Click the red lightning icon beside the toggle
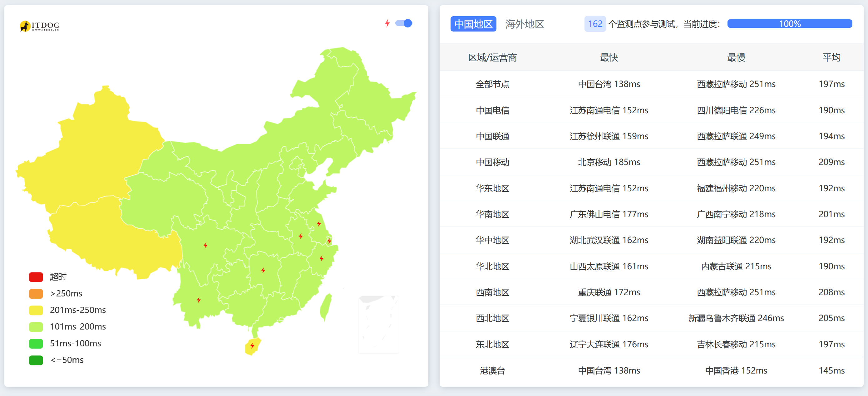The height and width of the screenshot is (396, 868). (x=387, y=23)
